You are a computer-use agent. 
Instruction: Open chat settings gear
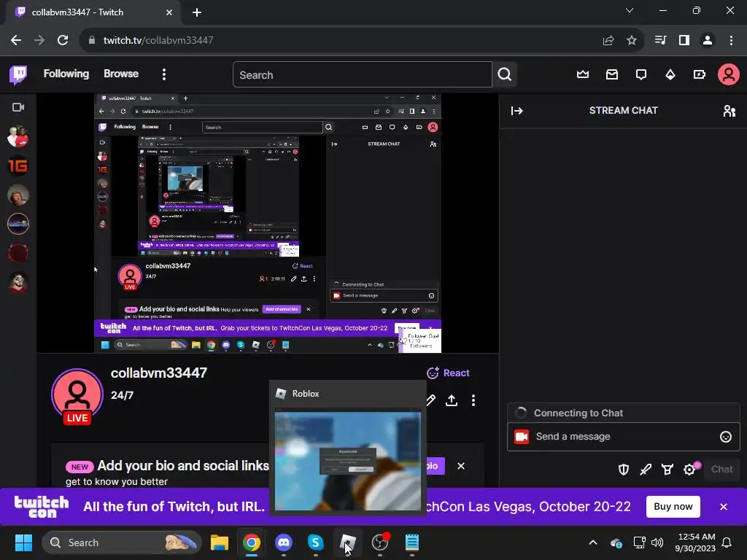click(x=689, y=470)
